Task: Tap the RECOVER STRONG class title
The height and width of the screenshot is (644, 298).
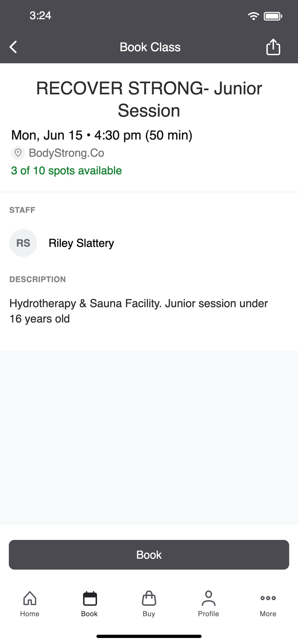Action: coord(149,99)
